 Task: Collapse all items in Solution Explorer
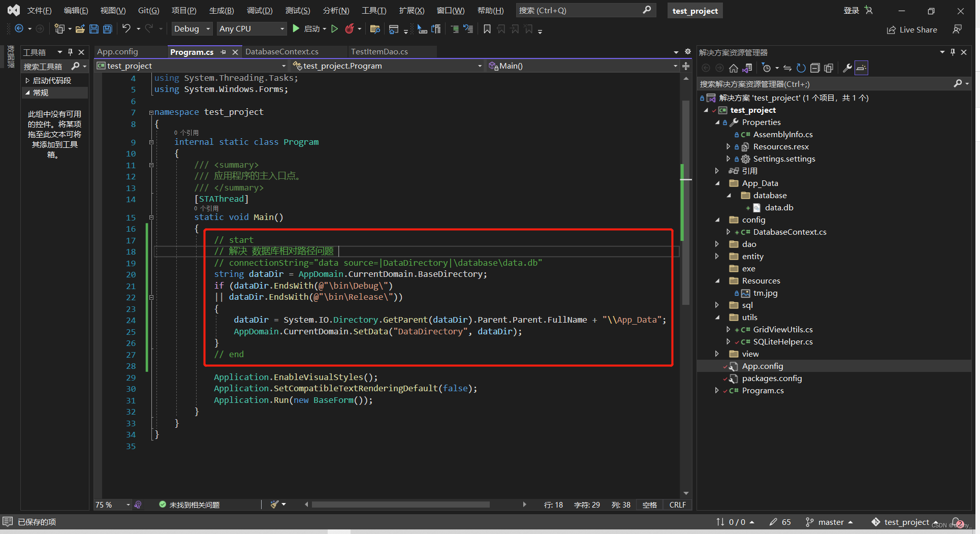pos(814,68)
